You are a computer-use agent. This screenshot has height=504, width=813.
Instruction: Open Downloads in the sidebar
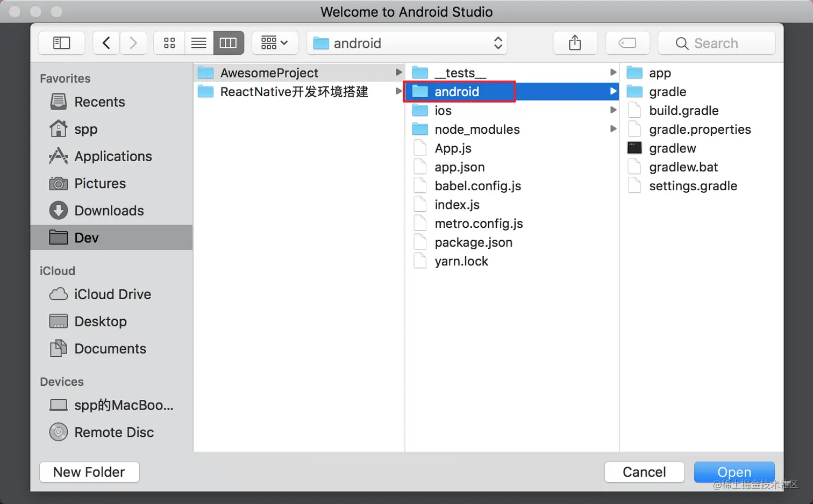click(111, 211)
